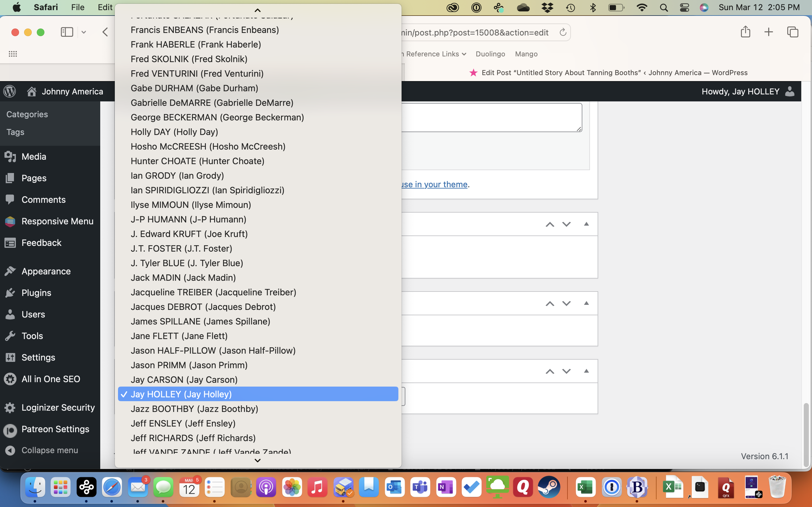
Task: Select the checked author Jay HOLLEY
Action: click(182, 394)
